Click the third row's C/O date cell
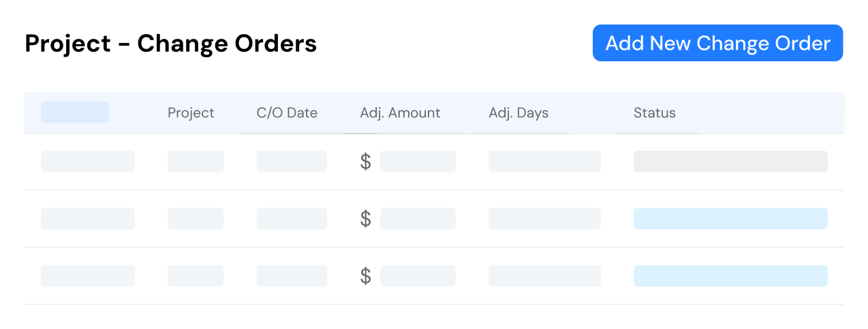The image size is (868, 329). click(292, 276)
